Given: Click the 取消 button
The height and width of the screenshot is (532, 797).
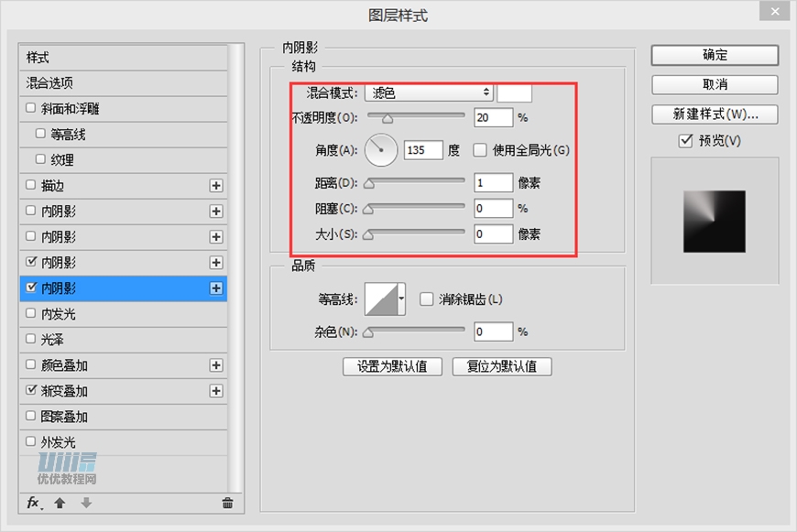Looking at the screenshot, I should coord(715,84).
